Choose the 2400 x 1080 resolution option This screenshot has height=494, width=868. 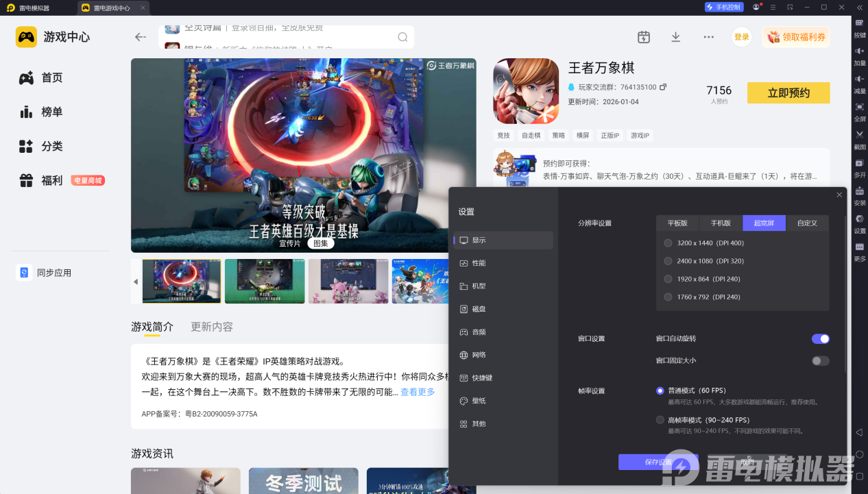tap(668, 261)
